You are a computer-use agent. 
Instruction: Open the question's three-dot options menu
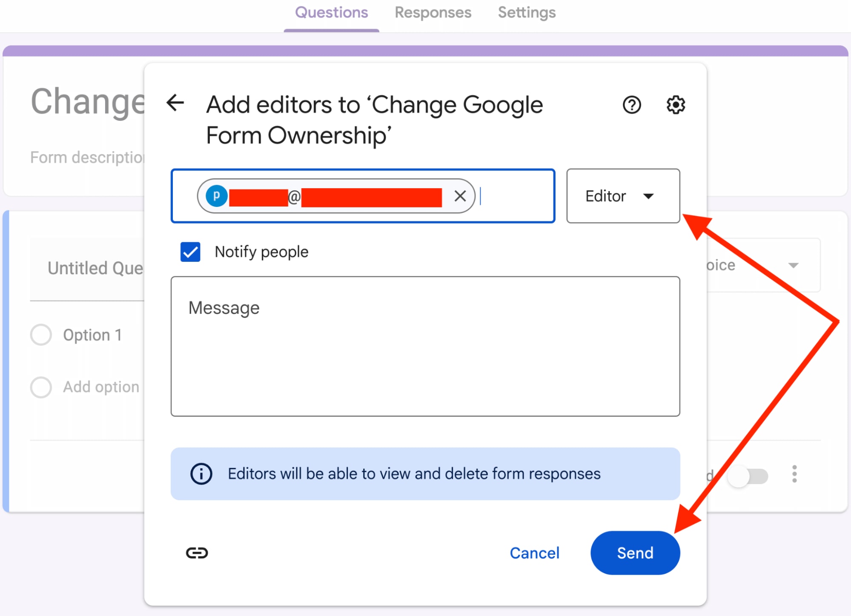tap(794, 474)
